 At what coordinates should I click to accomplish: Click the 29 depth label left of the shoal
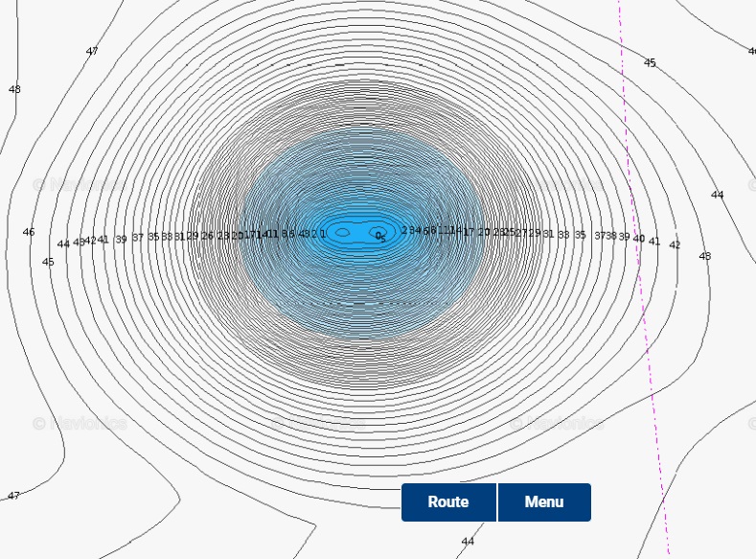coord(193,236)
